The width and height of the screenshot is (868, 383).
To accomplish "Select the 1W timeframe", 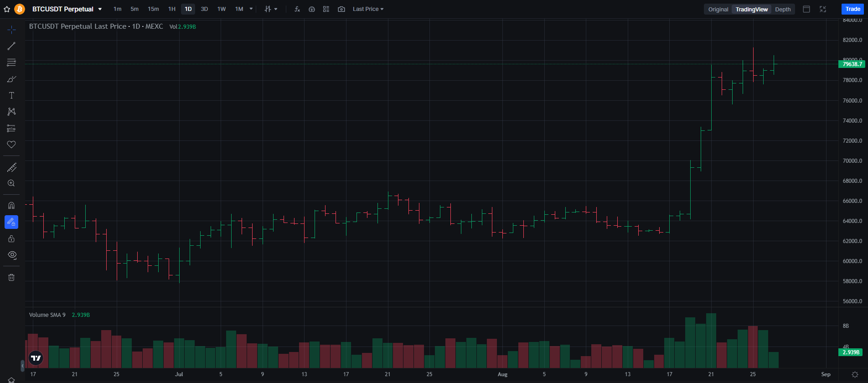I will coord(222,9).
